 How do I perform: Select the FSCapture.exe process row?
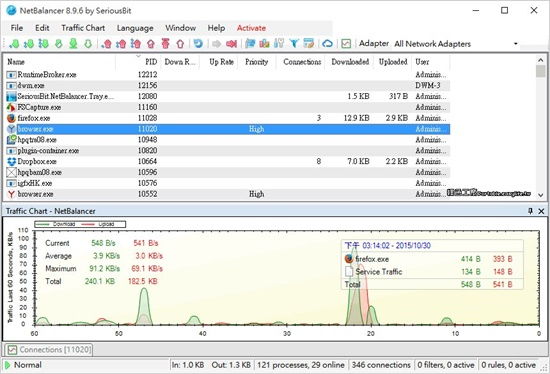[227, 107]
